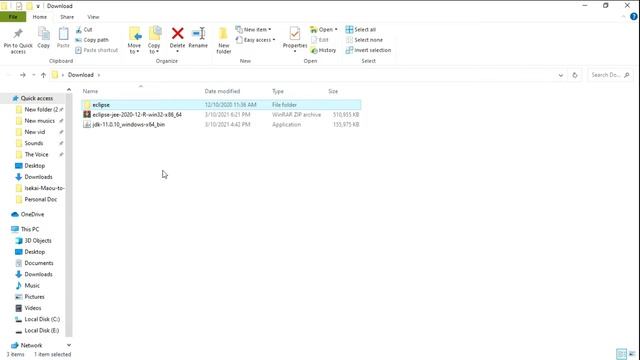
Task: Switch to Details view icon
Action: tap(622, 354)
